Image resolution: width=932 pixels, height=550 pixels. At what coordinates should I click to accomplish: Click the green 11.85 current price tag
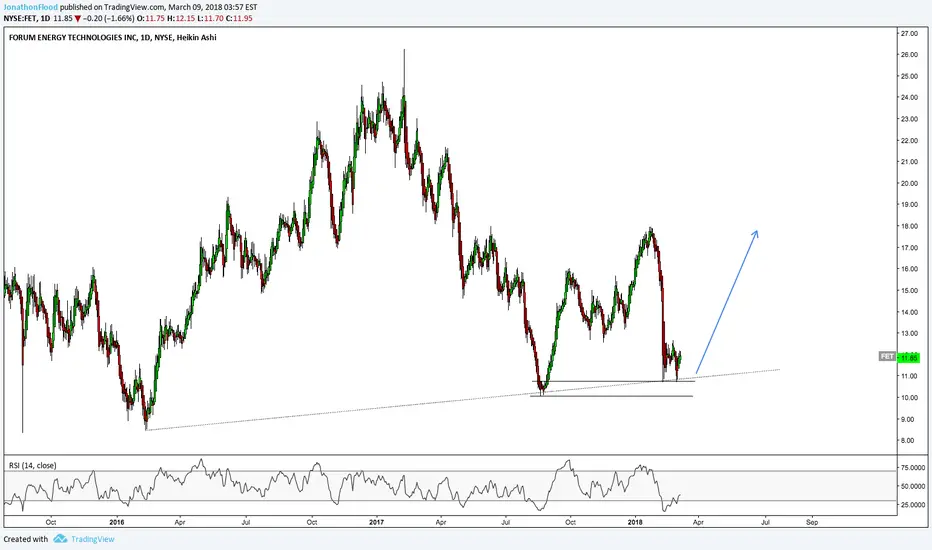pyautogui.click(x=909, y=357)
